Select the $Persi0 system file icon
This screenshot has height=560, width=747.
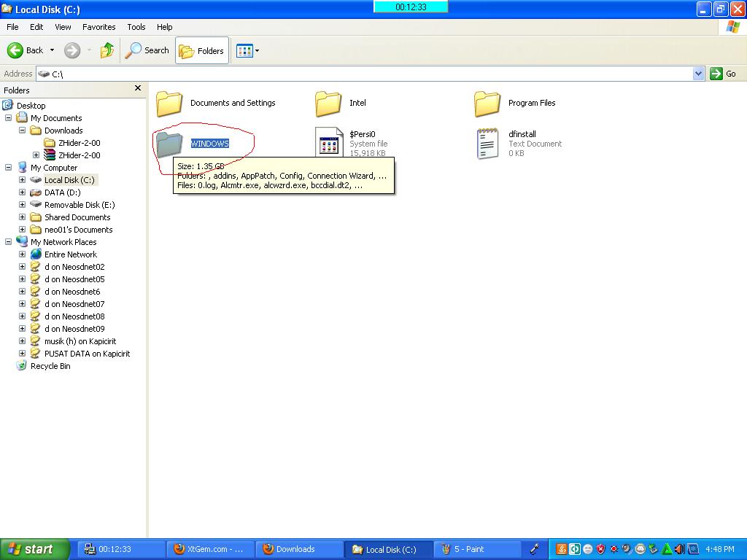(x=329, y=142)
